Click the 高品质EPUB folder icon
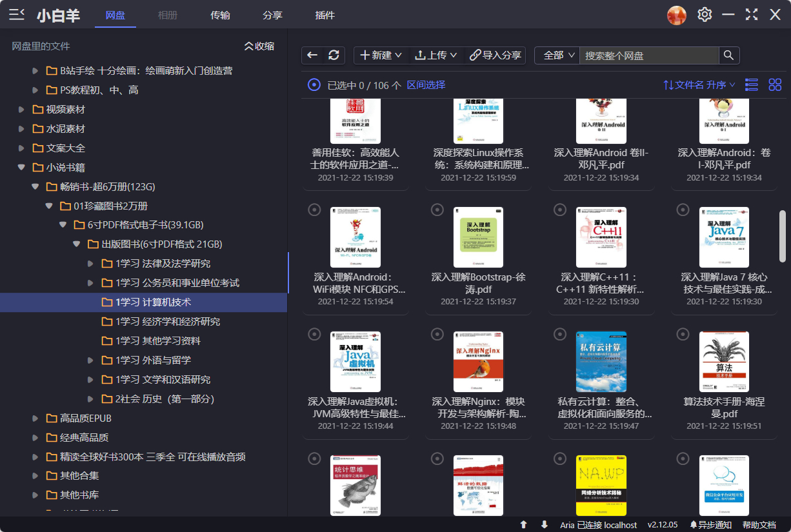791x532 pixels. tap(52, 419)
